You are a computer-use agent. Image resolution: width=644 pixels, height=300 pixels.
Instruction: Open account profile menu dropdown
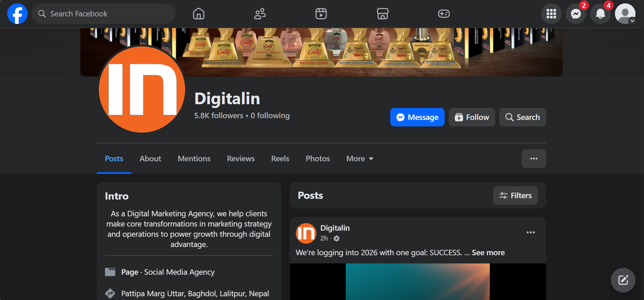(625, 14)
